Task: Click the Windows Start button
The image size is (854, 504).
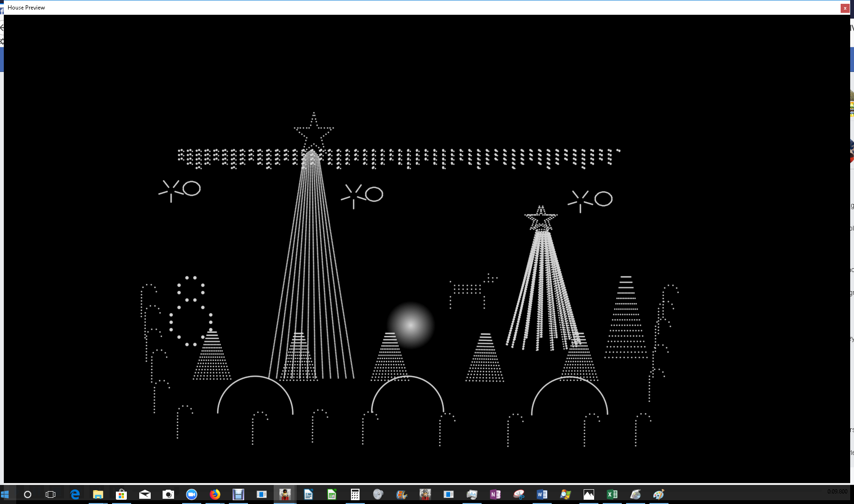Action: (6, 494)
